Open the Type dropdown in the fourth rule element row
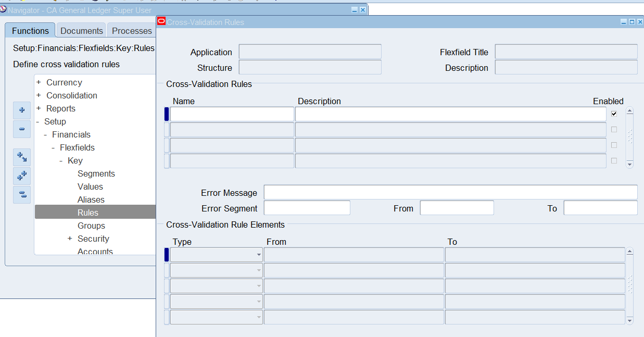This screenshot has height=337, width=644. click(259, 302)
